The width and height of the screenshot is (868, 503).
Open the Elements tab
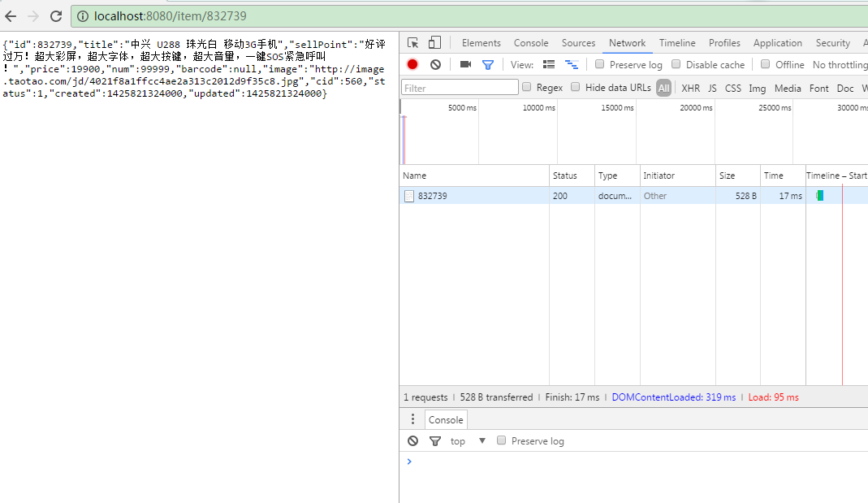[481, 42]
